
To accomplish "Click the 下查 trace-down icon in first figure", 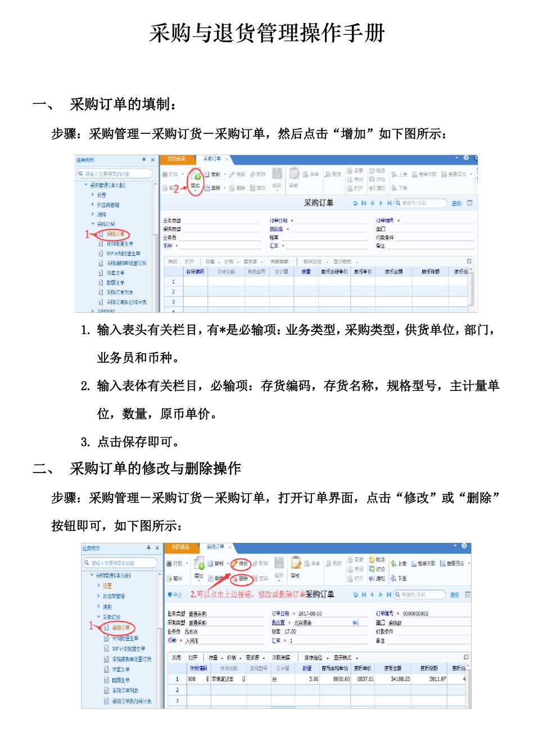I will pyautogui.click(x=394, y=188).
